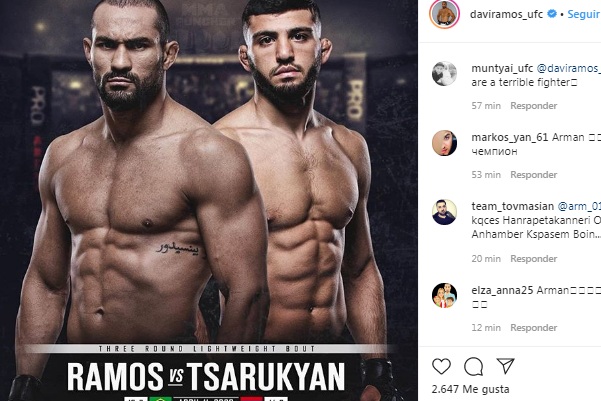Click the Ramos vs Tsarukyan poster image

209,200
